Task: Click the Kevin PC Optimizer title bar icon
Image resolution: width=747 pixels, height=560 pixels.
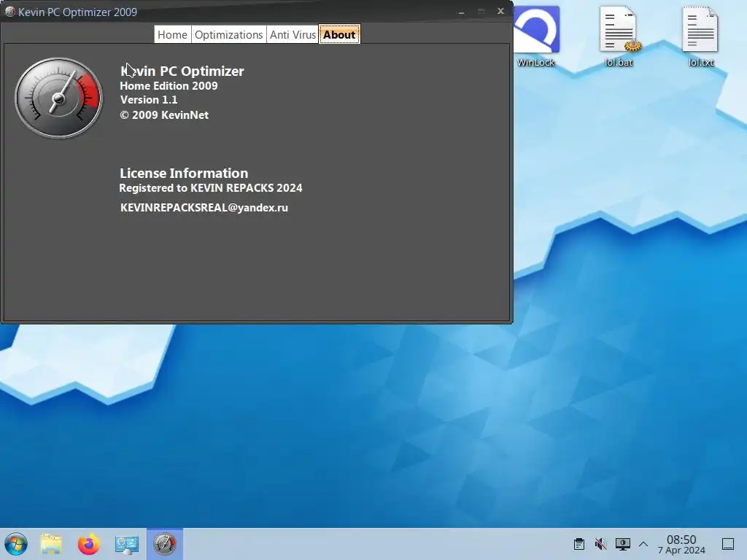Action: click(9, 12)
